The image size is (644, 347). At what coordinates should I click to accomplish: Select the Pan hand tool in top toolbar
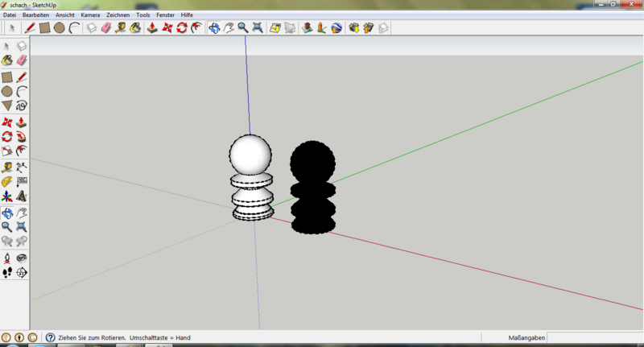pos(228,28)
